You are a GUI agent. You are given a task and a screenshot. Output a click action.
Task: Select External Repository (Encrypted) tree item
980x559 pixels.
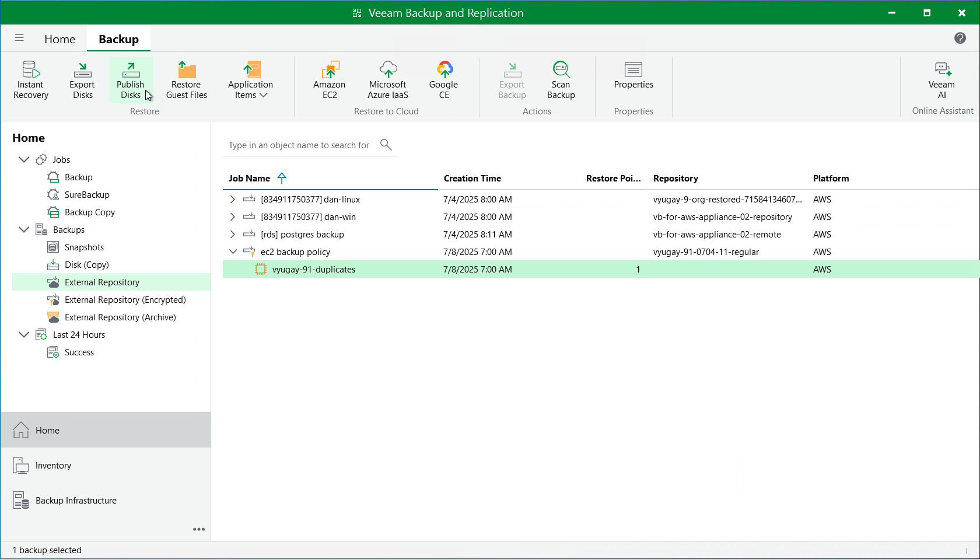(x=125, y=300)
